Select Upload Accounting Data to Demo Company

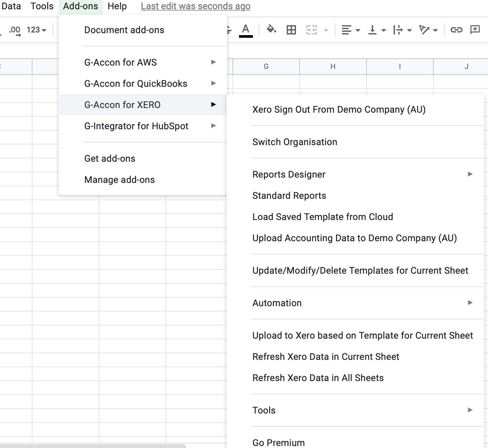[355, 238]
